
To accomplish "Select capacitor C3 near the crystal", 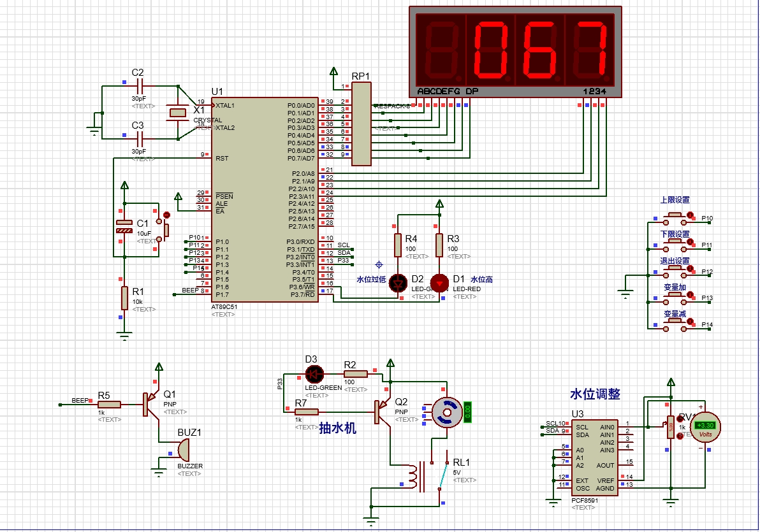I will [140, 139].
